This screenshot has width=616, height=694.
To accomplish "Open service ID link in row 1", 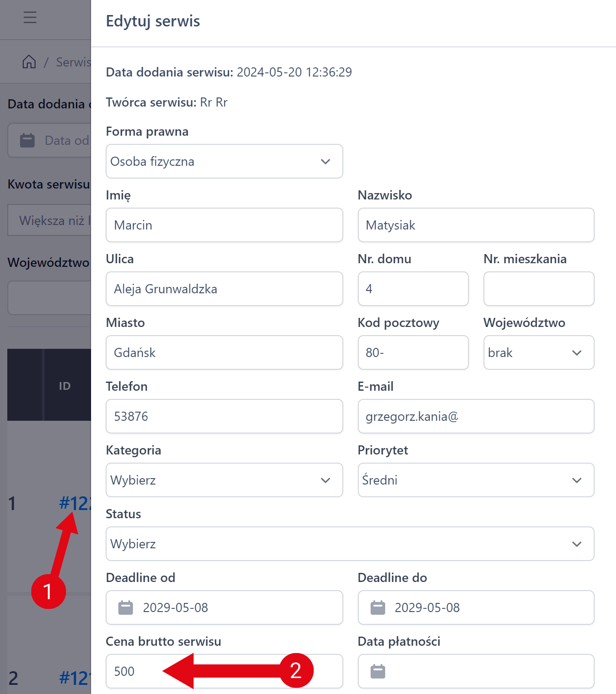I will tap(75, 503).
